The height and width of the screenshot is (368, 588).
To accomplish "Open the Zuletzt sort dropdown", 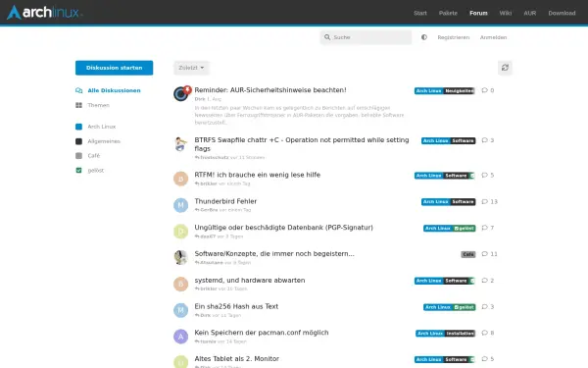I will tap(191, 68).
